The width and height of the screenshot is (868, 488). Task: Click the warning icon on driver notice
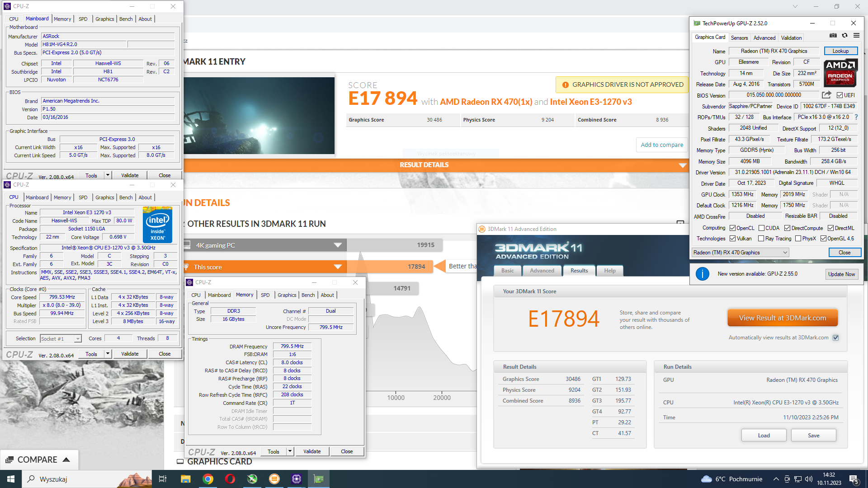coord(565,84)
